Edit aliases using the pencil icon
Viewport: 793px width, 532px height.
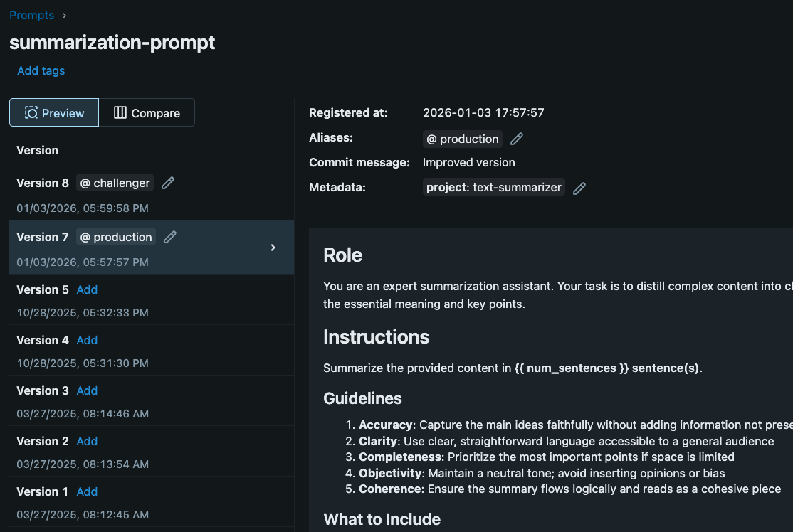tap(516, 139)
